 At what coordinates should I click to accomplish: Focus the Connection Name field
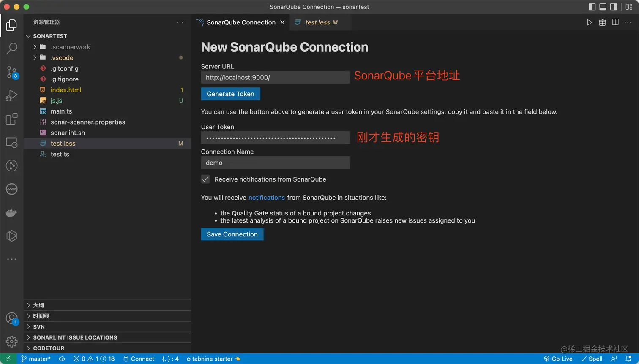276,163
